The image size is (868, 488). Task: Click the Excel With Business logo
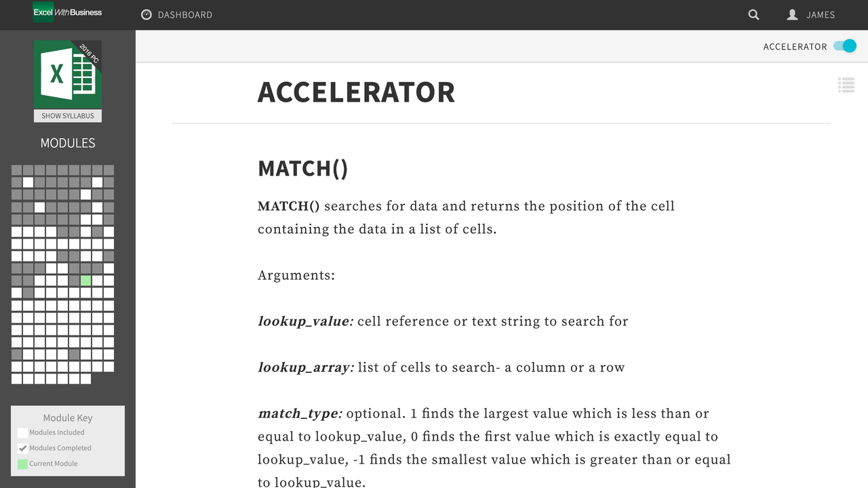tap(68, 12)
